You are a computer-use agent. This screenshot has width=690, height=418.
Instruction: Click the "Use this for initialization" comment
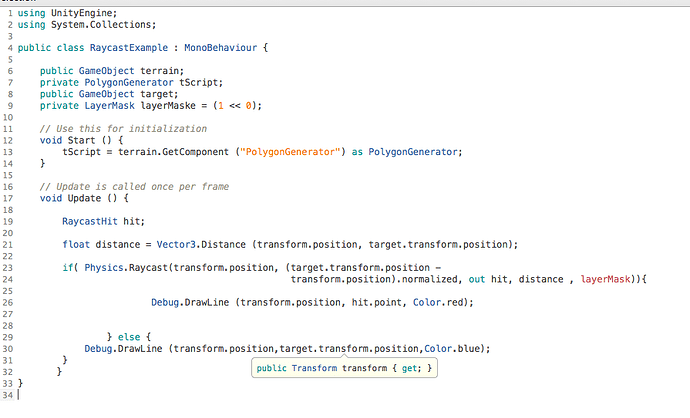[123, 128]
